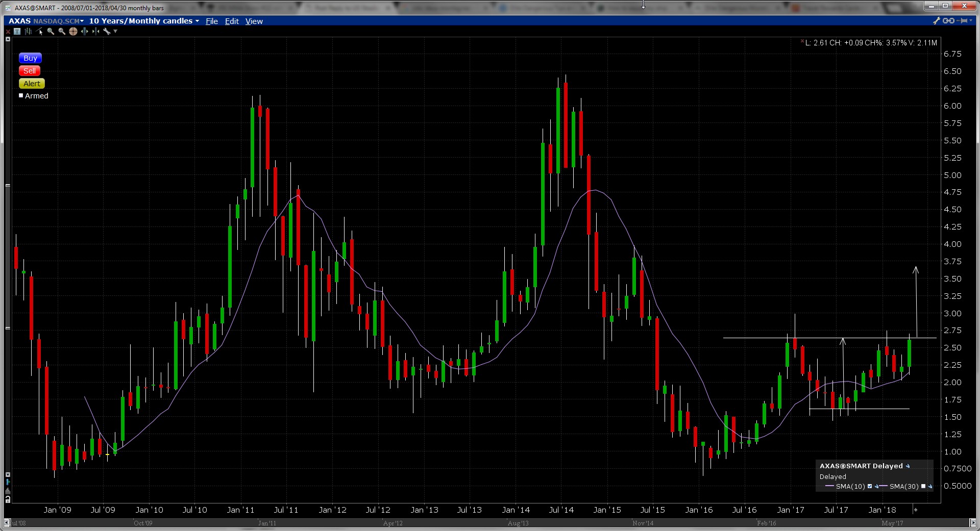980x531 pixels.
Task: Open the File menu
Action: coord(211,21)
